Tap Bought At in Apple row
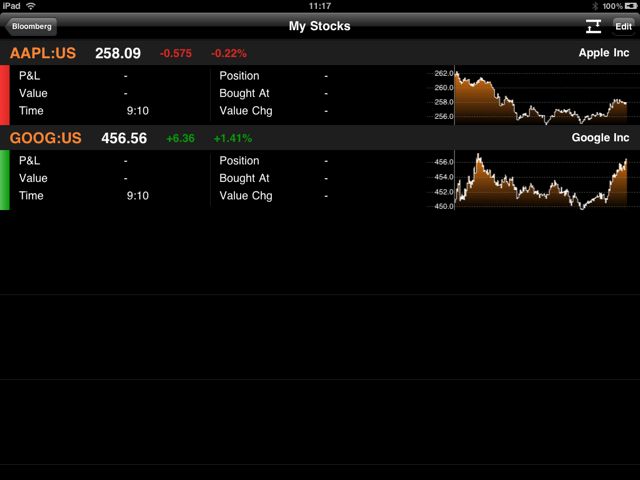The width and height of the screenshot is (640, 480). [x=244, y=93]
